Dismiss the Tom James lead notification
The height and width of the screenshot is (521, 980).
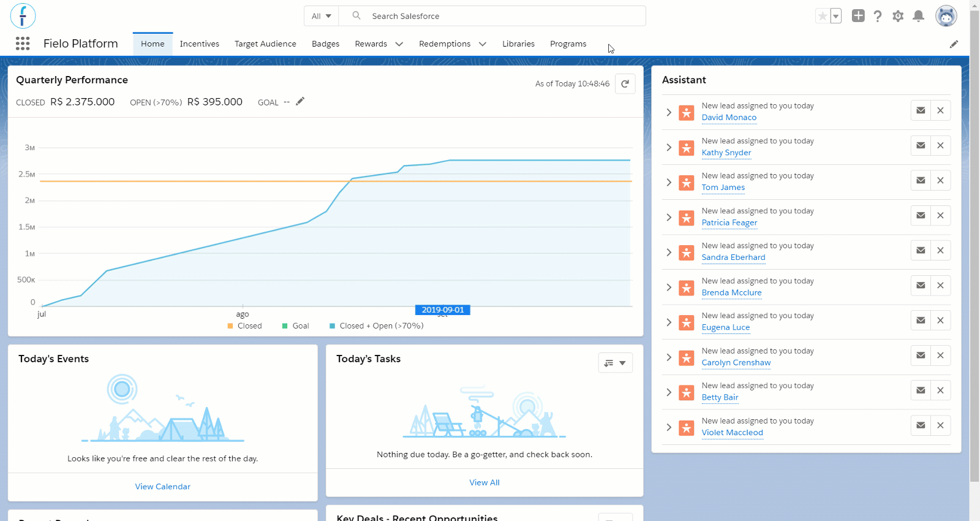tap(940, 180)
